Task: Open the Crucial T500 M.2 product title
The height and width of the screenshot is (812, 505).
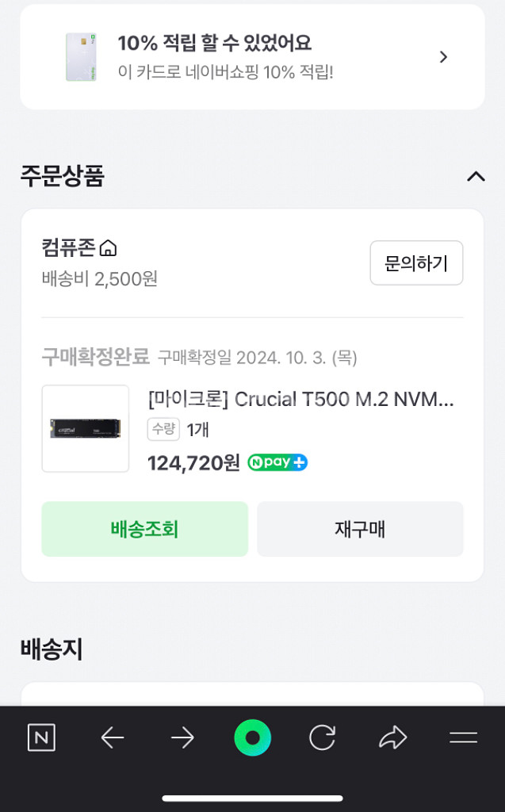Action: pos(300,399)
